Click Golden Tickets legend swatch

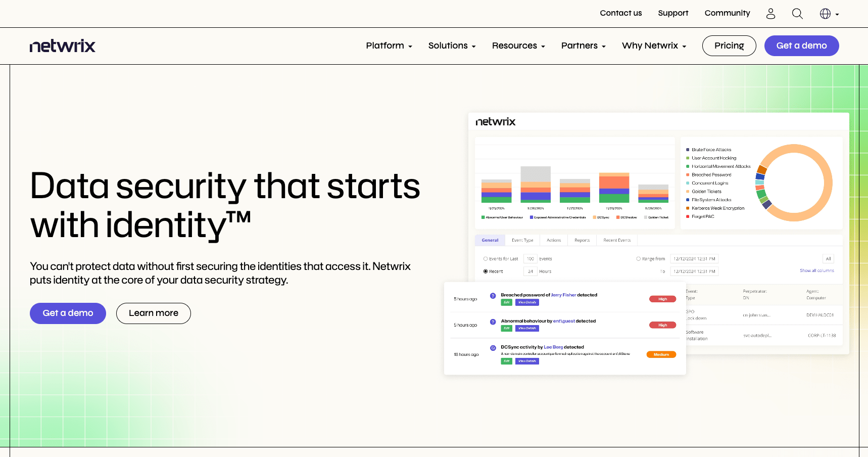(x=688, y=192)
